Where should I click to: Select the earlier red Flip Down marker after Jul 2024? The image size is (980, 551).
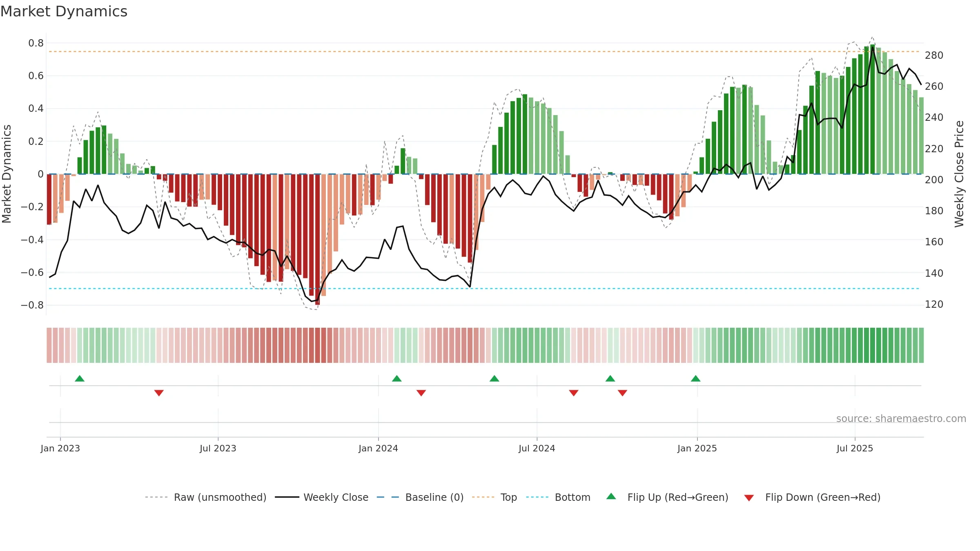(574, 393)
